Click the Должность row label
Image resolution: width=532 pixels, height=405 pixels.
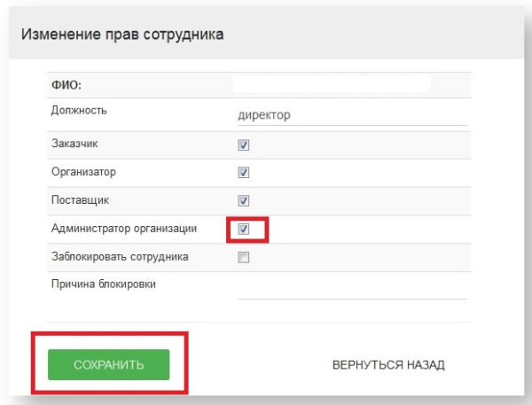pyautogui.click(x=80, y=110)
